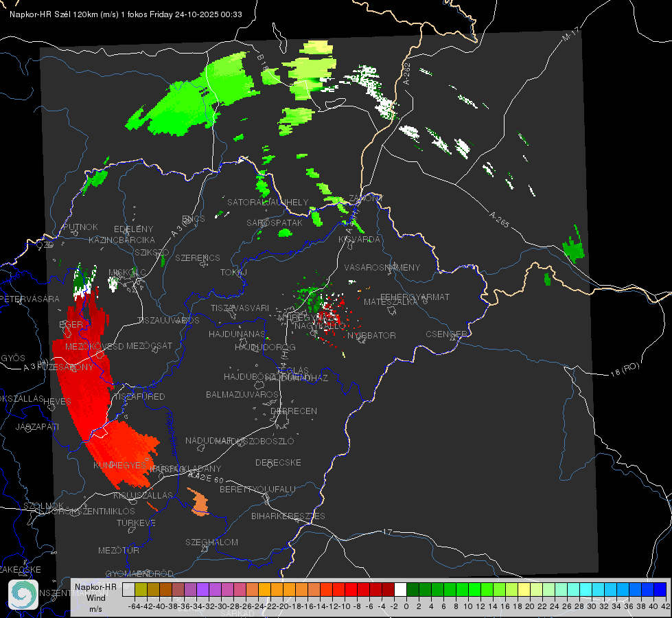Screen dimensions: 672x618
Task: Click the M-17 road label
Action: click(x=570, y=34)
